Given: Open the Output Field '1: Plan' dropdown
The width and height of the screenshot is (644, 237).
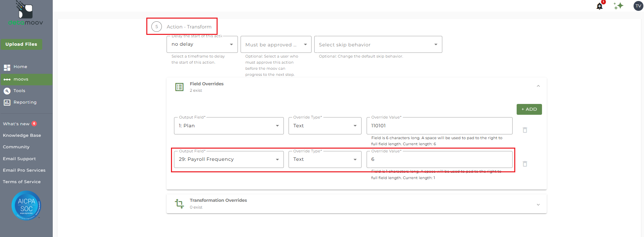Looking at the screenshot, I should pos(229,126).
